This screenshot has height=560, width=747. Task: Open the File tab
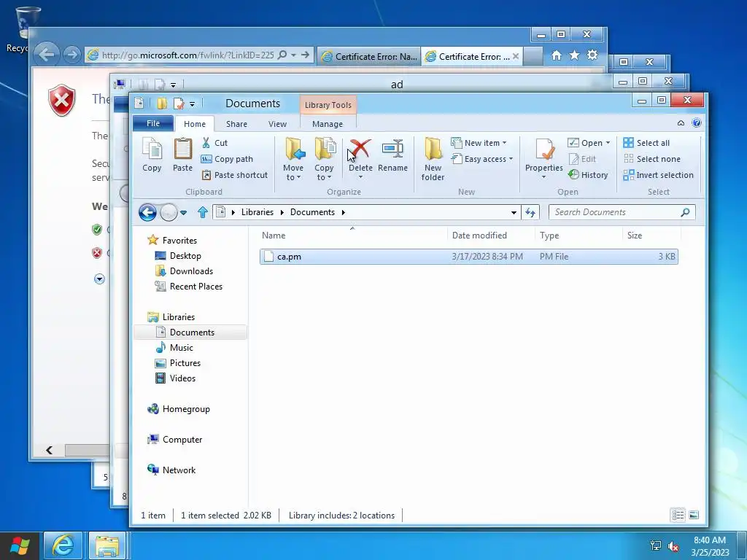tap(153, 123)
